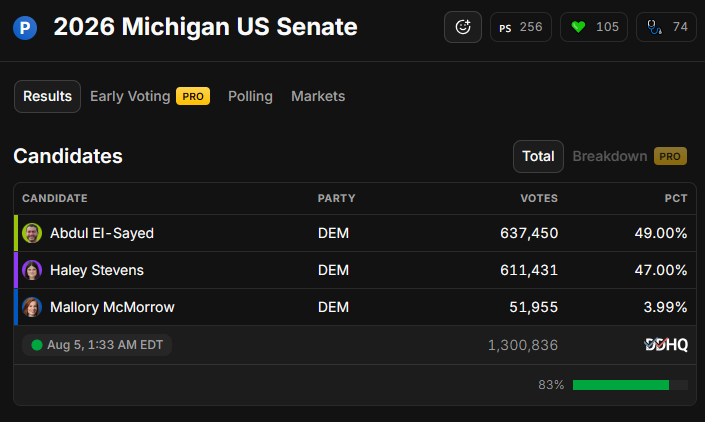The width and height of the screenshot is (705, 422).
Task: Click Mallory McMorrow's avatar photo
Action: pos(32,307)
